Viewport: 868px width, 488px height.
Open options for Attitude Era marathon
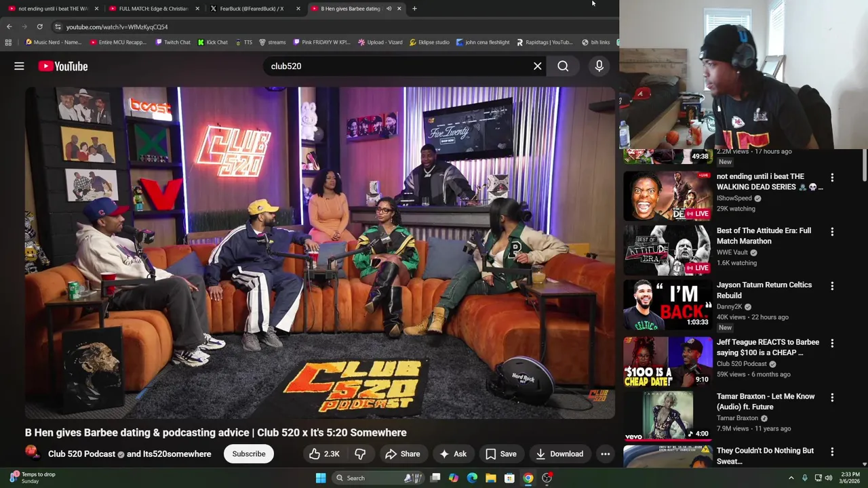(x=832, y=231)
